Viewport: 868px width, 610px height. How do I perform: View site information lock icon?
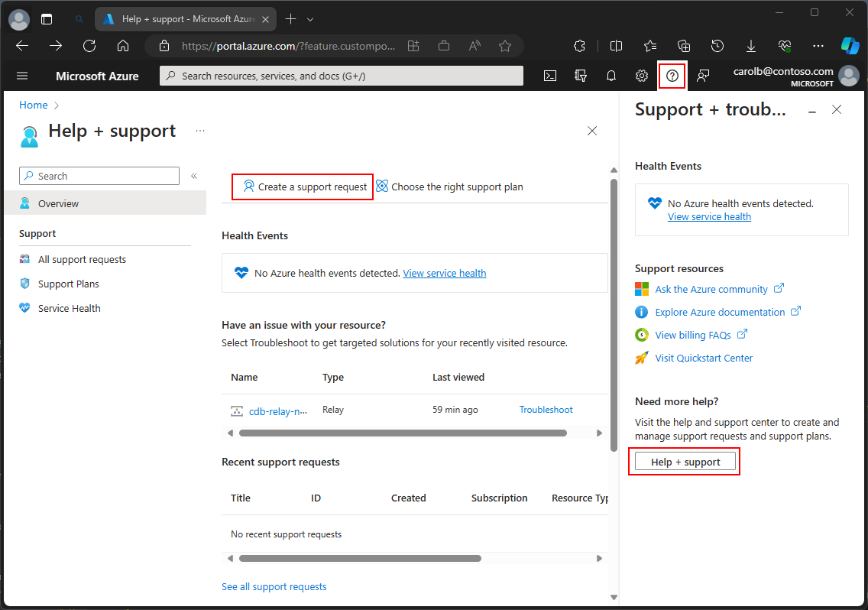[164, 46]
